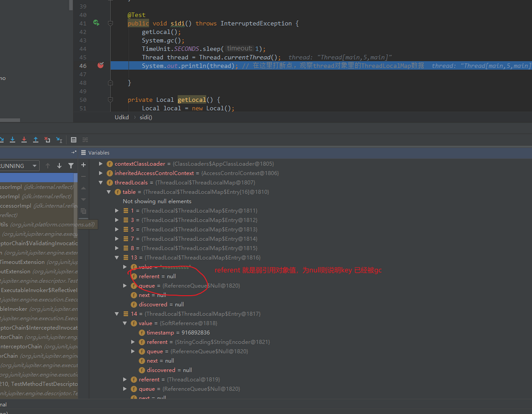Viewport: 532px width, 414px height.
Task: Expand table entry 8 Entry@1815
Action: pos(117,248)
